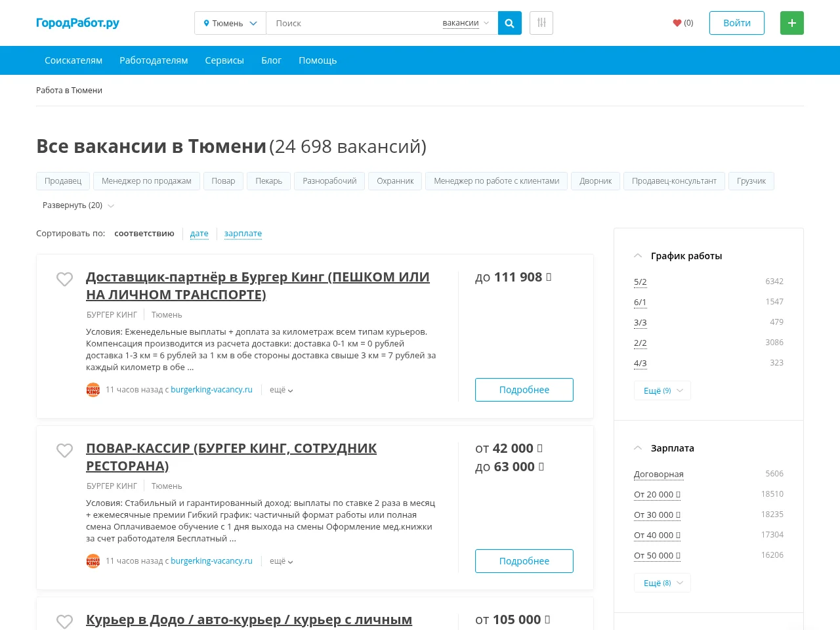Filter by 5/2 work schedule
This screenshot has width=840, height=630.
tap(640, 282)
